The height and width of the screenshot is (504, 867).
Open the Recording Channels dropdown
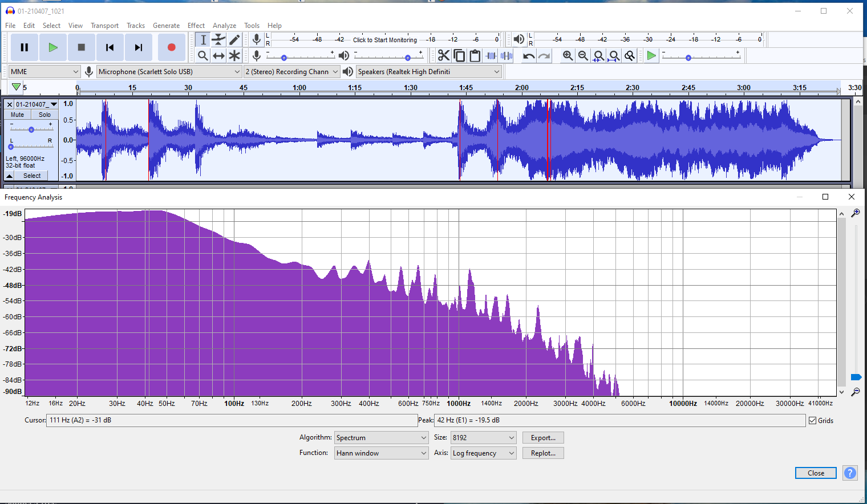(292, 71)
